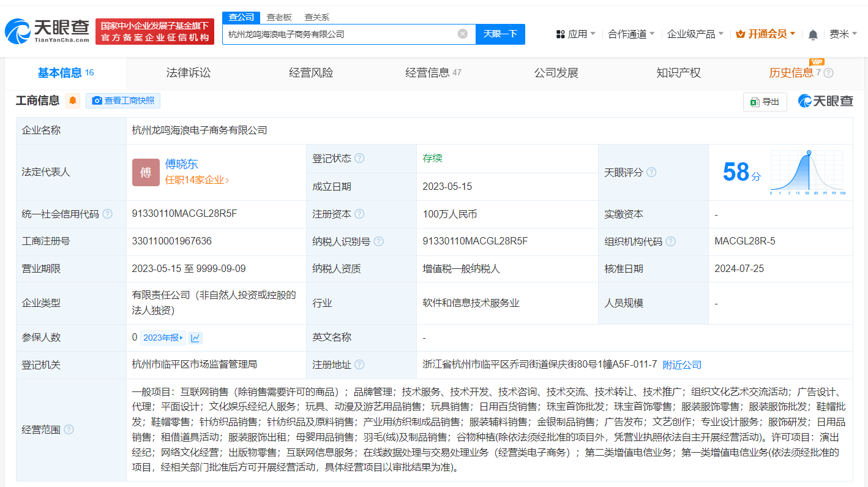Switch to 查公司 search tab
Viewport: 868px width, 487px height.
click(x=241, y=17)
